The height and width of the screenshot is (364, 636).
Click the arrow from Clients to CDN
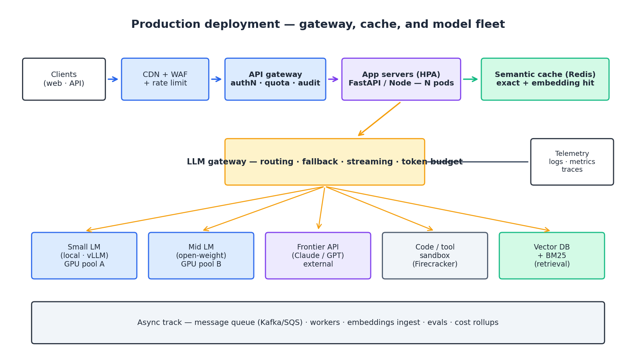[x=113, y=79]
